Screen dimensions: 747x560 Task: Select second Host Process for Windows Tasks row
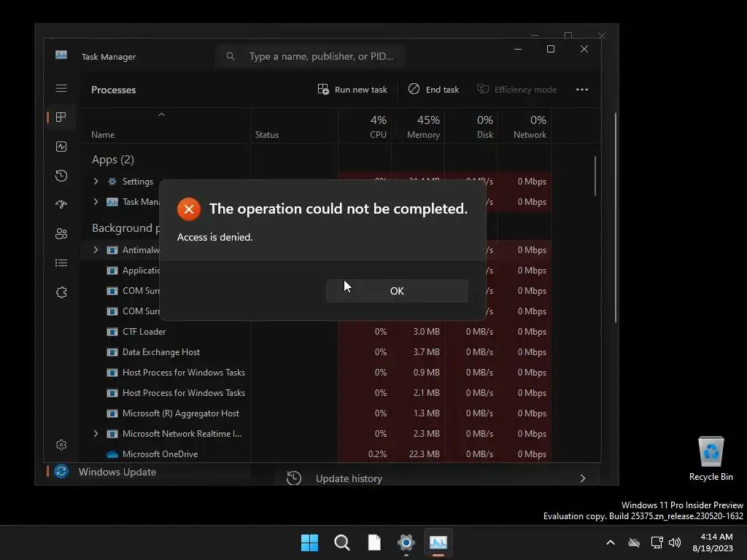click(x=317, y=393)
